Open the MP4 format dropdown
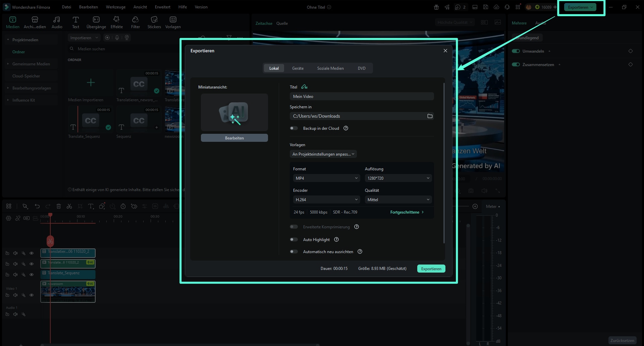This screenshot has width=644, height=346. pyautogui.click(x=326, y=178)
